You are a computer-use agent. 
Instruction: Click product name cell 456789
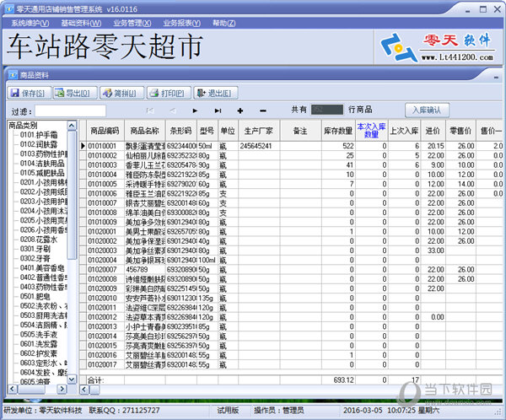pos(145,270)
